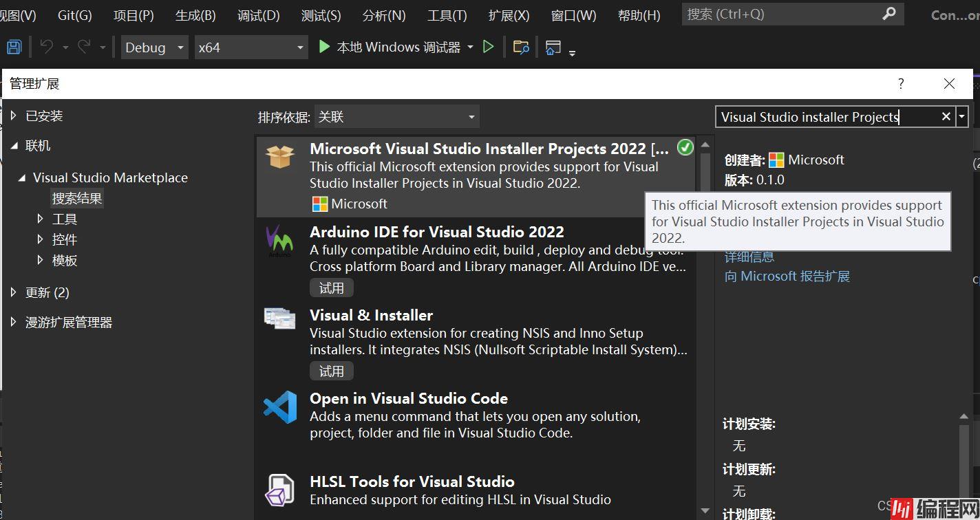Open the 帮助(H) menu
This screenshot has height=520, width=980.
click(x=639, y=15)
